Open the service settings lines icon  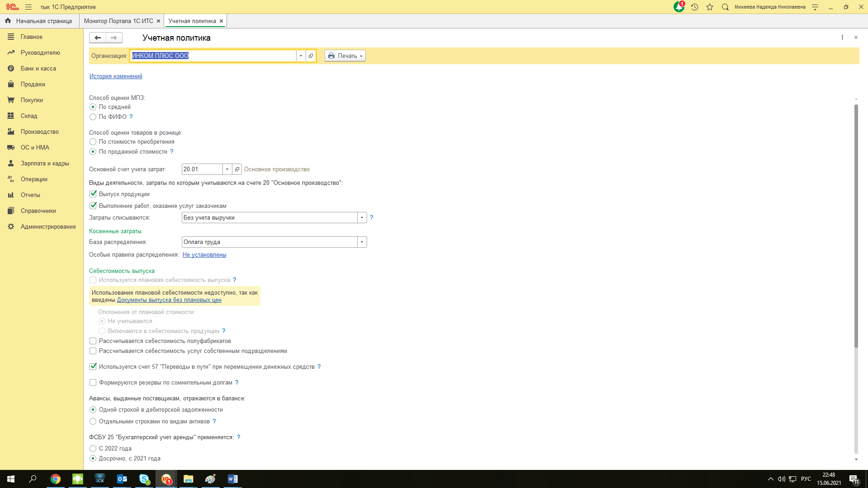pos(815,7)
